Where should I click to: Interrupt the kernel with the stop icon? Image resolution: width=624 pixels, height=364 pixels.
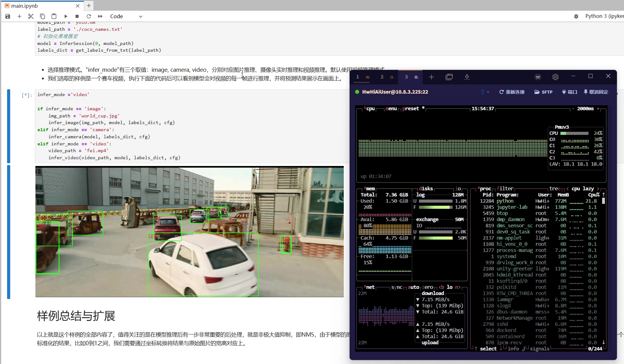[x=77, y=16]
